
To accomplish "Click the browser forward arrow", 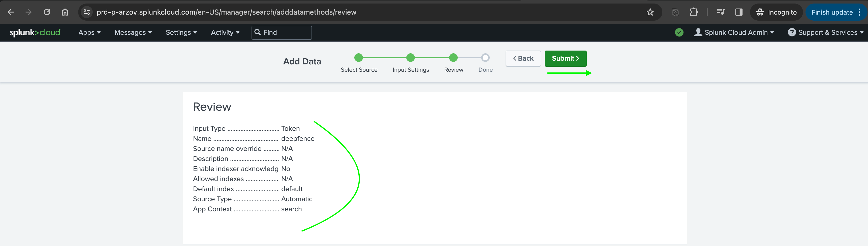I will (29, 12).
